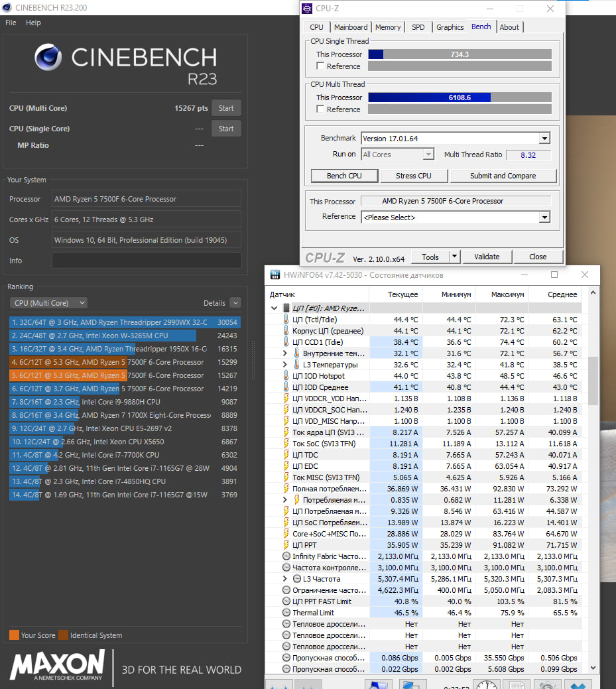Click clock icon of Infinity Fabric row
616x689 pixels.
tap(286, 556)
